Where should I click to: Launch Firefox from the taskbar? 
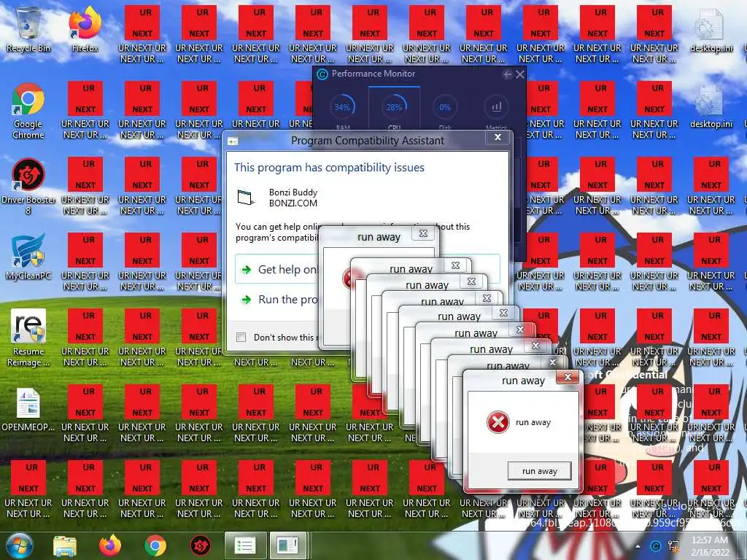pos(110,545)
